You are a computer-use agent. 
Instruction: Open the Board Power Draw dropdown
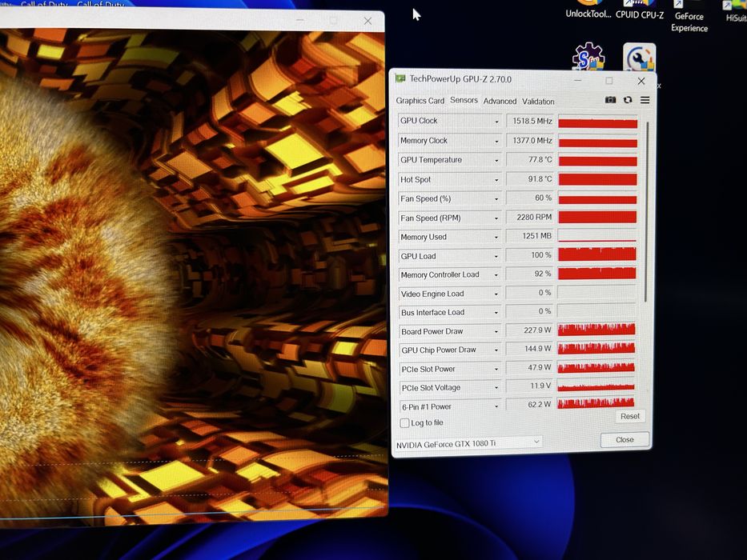496,331
